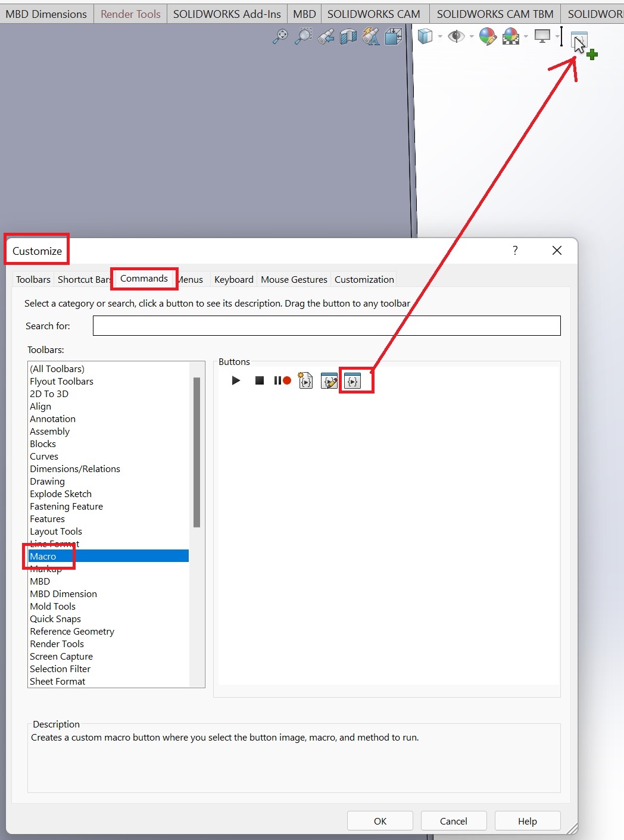Click Hide/Show Items eye icon

point(457,37)
